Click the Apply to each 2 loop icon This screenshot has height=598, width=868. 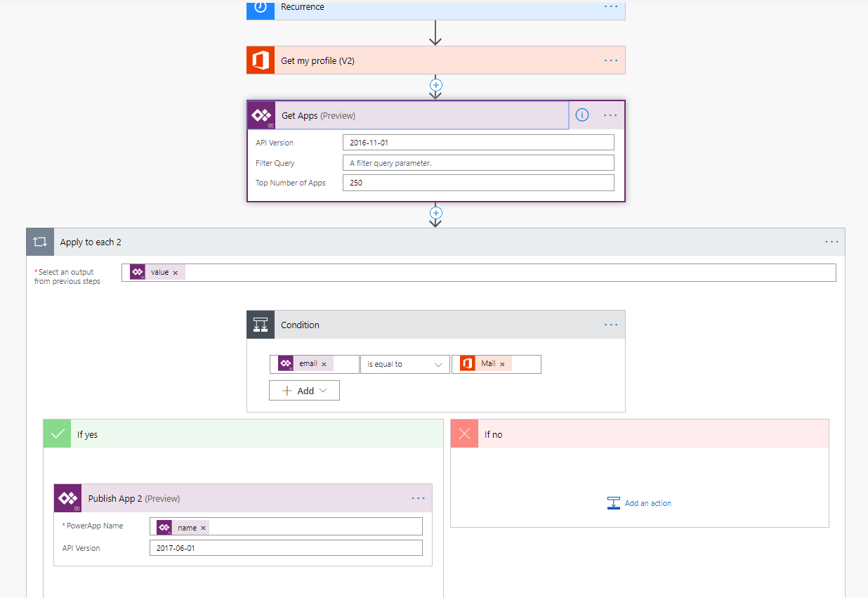[40, 242]
